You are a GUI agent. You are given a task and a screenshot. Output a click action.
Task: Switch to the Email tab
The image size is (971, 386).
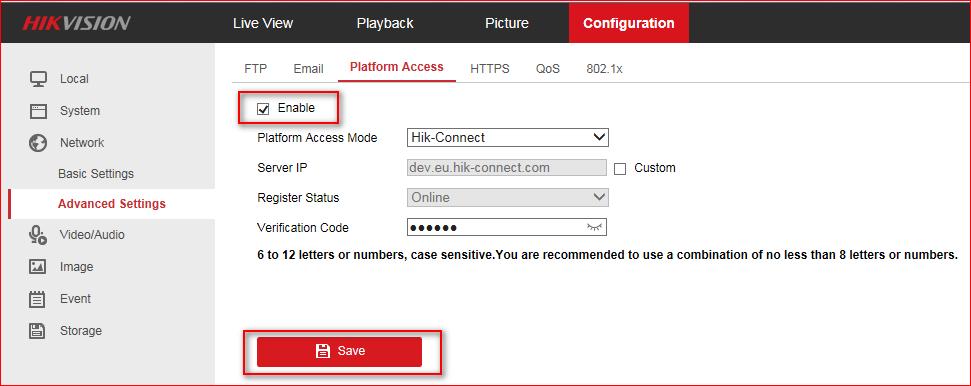tap(308, 69)
